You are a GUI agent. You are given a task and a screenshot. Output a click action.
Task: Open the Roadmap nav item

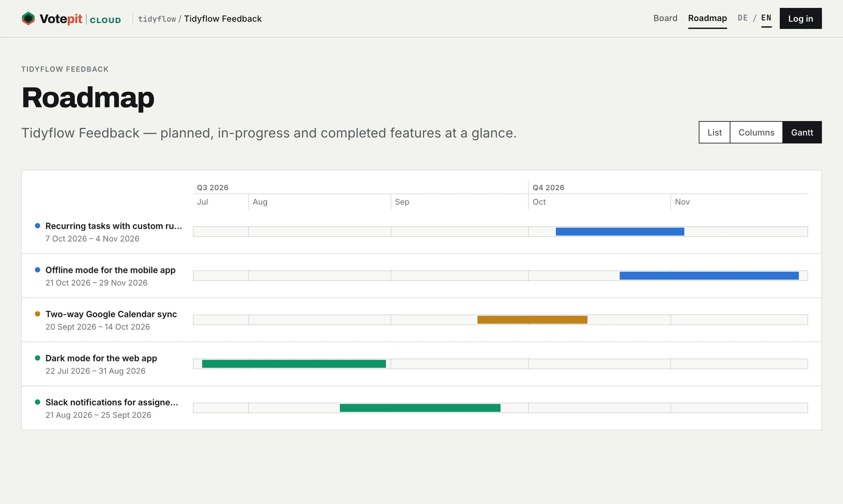point(707,18)
